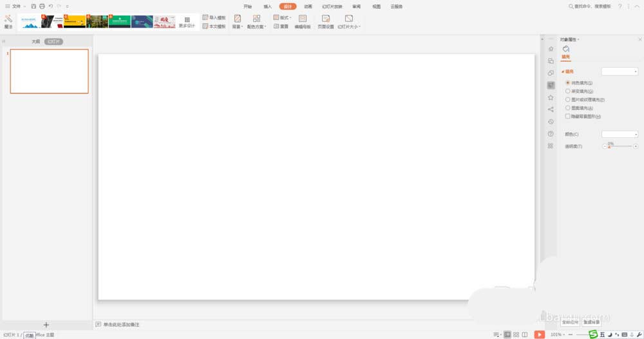Click the 透明度 transparency slider track
The image size is (644, 339).
(620, 146)
